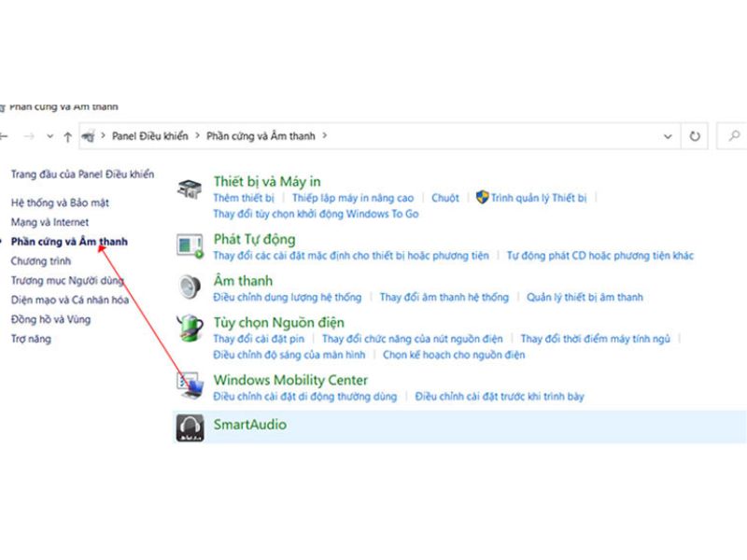Open Trình quản lý Thiết bị

click(539, 198)
